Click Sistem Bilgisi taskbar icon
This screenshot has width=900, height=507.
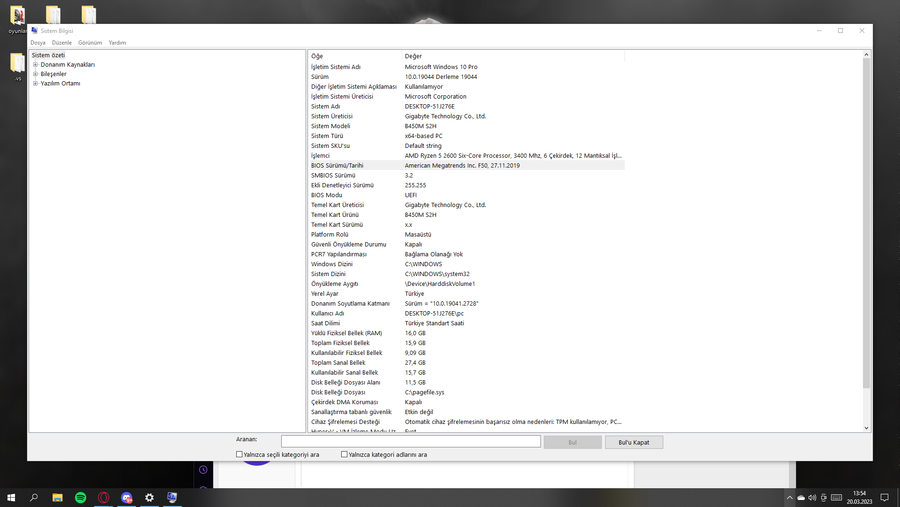click(172, 498)
